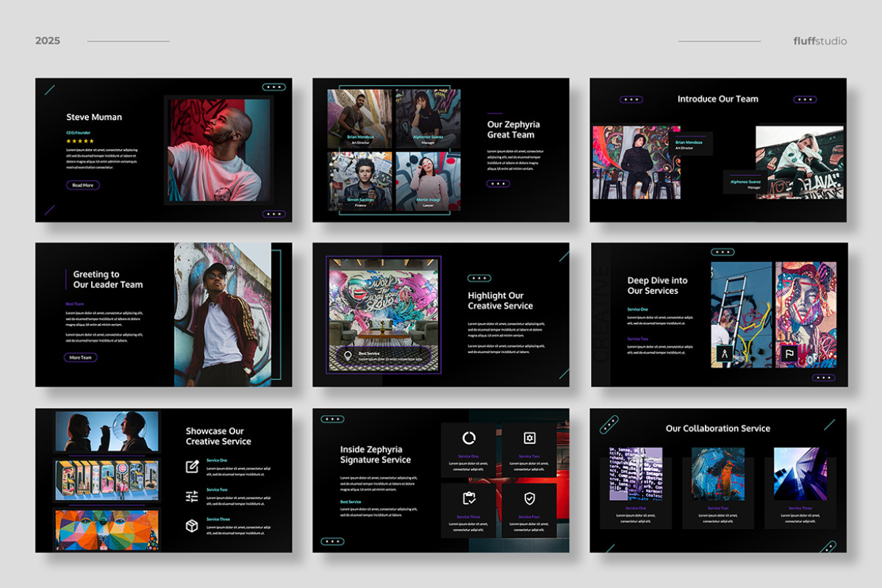Open the CHICAGO graffiti artwork thumbnail
The height and width of the screenshot is (588, 882).
107,480
